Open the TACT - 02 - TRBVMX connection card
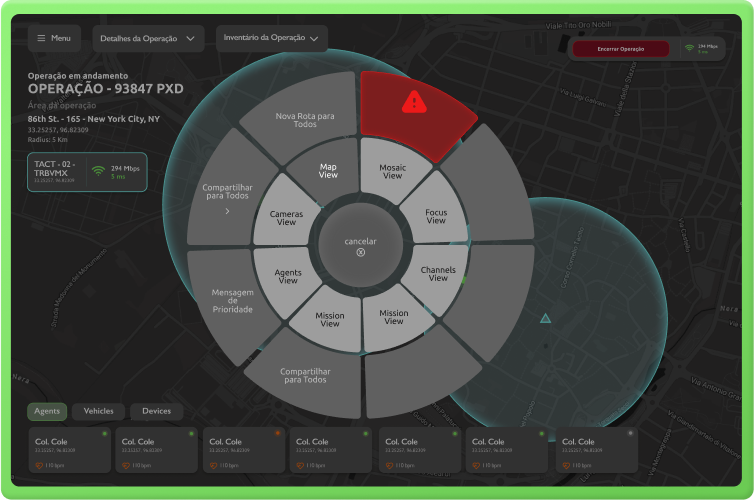This screenshot has width=754, height=500. 88,172
